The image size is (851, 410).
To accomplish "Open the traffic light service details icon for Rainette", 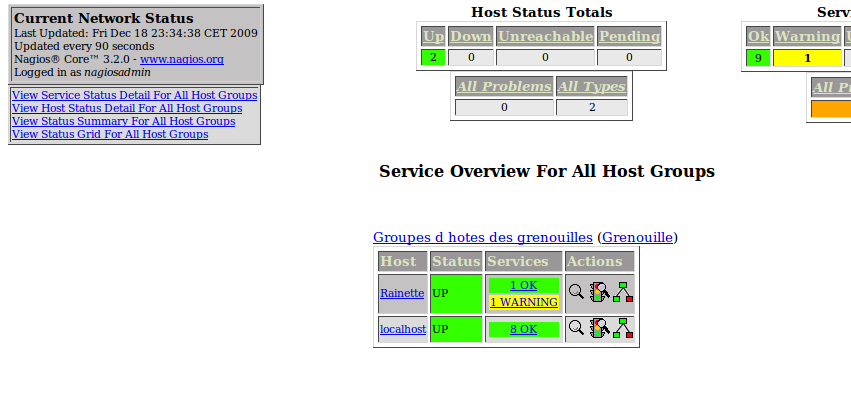I will [599, 292].
